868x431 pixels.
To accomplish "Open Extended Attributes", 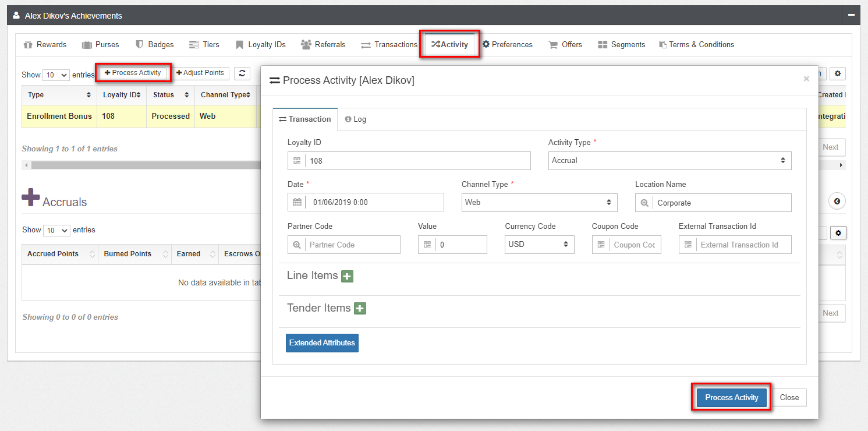I will click(x=322, y=343).
